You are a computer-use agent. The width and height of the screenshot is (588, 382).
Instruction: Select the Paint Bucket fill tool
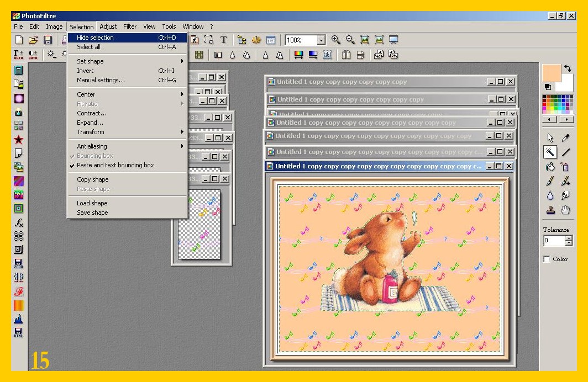[x=550, y=166]
